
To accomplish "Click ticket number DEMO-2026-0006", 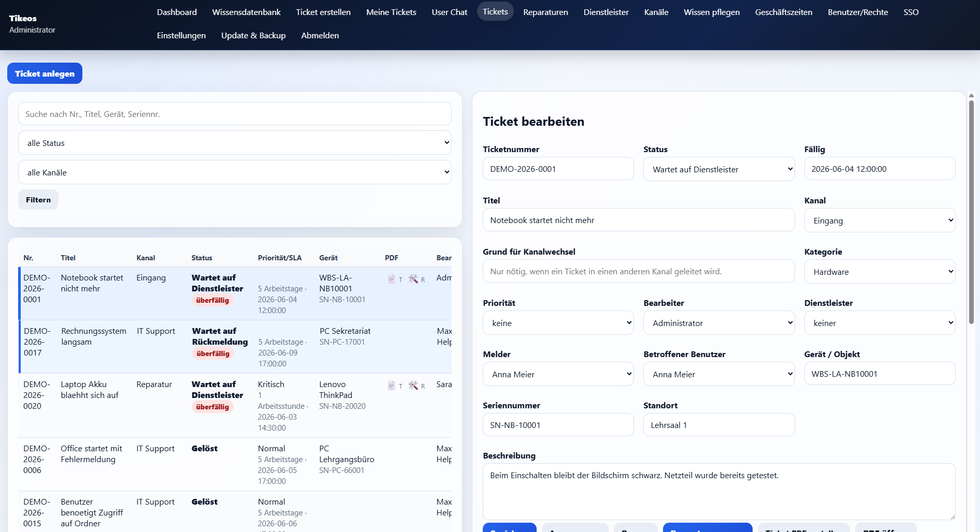I will (x=37, y=459).
